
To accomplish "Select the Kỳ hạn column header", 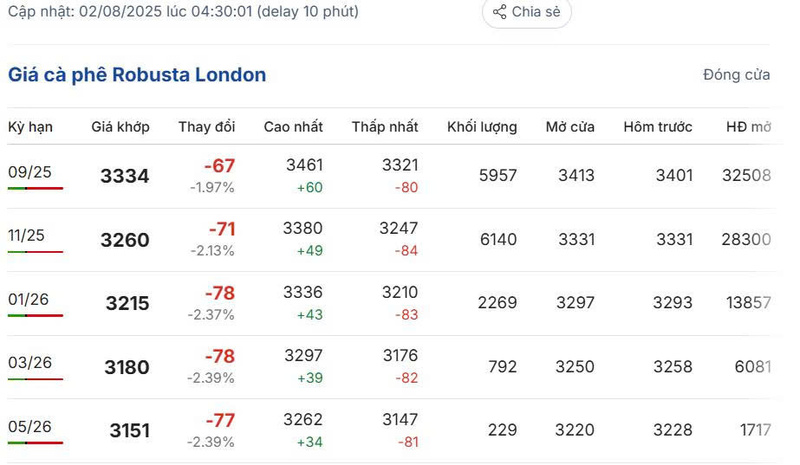I will coord(30,127).
